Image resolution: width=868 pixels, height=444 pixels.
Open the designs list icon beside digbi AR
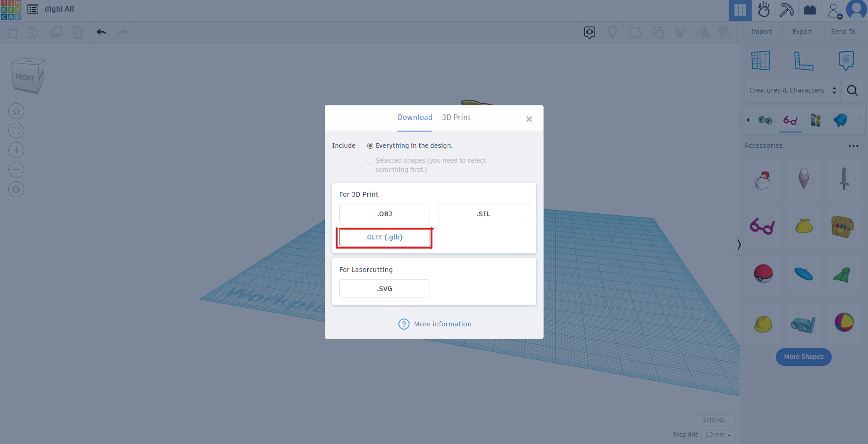pos(33,9)
